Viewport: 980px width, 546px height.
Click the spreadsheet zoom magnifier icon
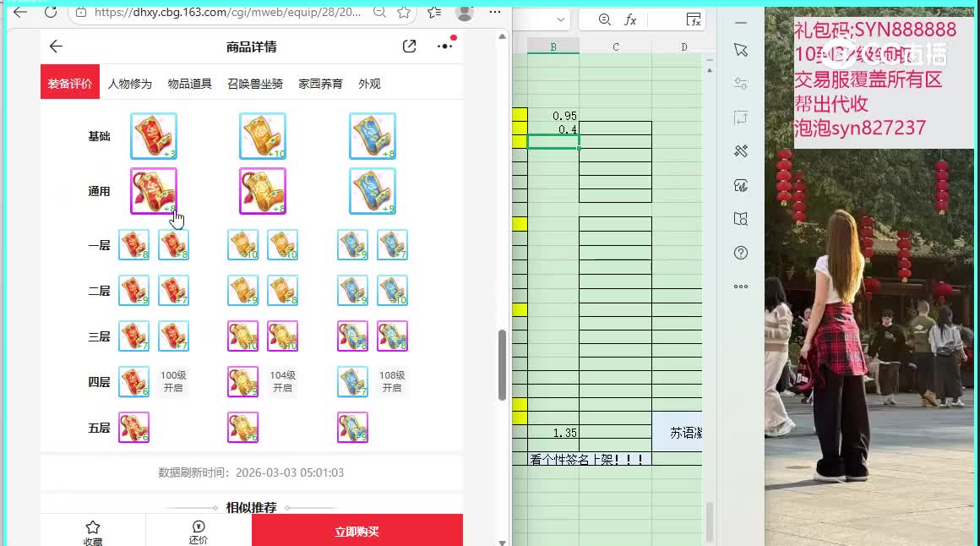click(604, 19)
